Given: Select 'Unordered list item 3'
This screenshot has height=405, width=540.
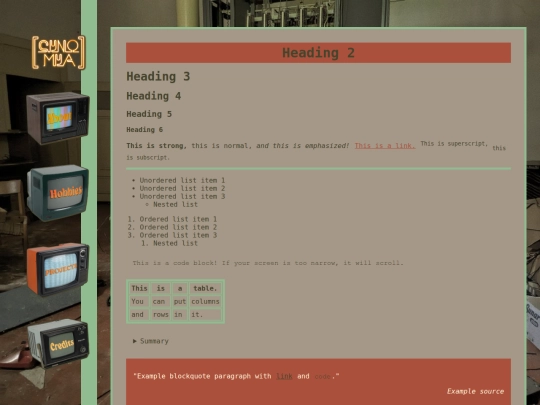Looking at the screenshot, I should pos(182,196).
